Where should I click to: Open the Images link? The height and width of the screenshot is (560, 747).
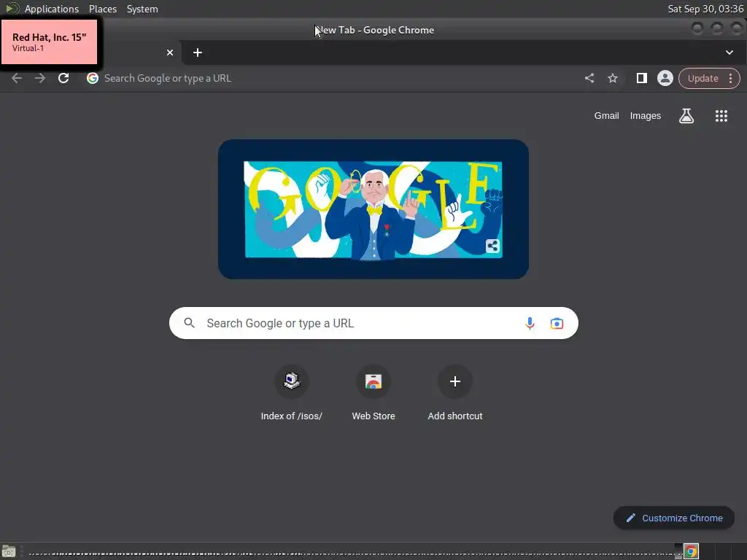646,116
